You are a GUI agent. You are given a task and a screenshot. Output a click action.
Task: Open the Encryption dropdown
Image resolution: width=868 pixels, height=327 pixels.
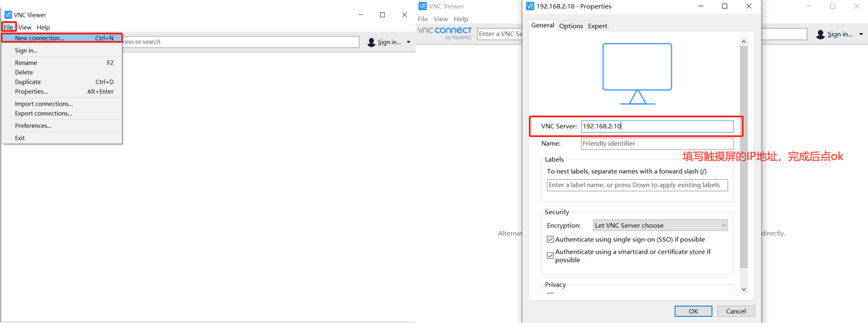tap(660, 226)
